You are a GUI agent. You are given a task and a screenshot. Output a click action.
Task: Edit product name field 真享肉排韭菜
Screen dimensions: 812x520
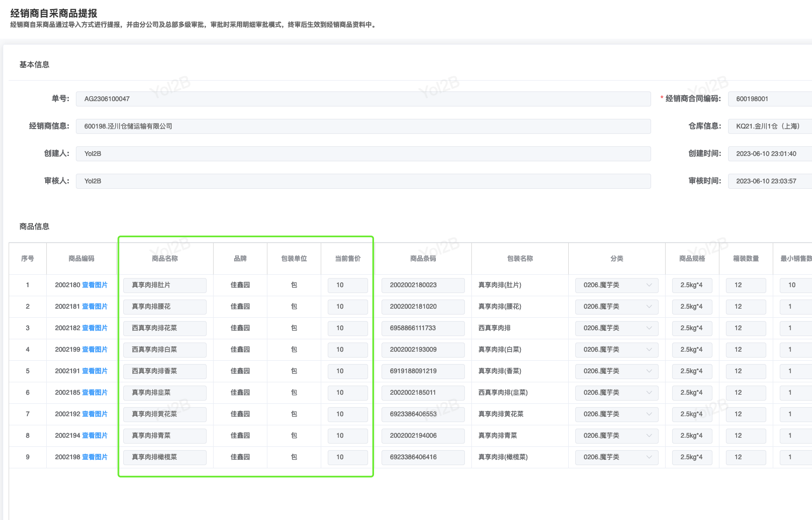pos(165,393)
